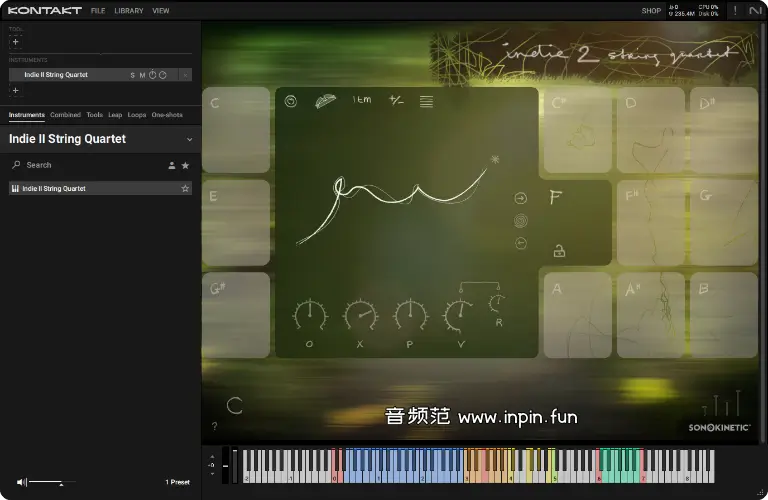This screenshot has height=500, width=768.
Task: Click the circular face icon in phrase editor
Action: tap(290, 101)
